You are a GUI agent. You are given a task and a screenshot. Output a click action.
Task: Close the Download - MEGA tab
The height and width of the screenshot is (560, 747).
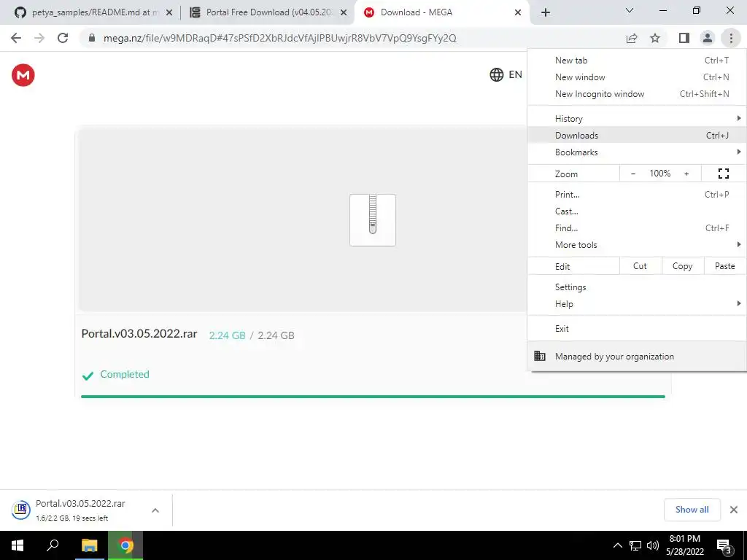point(518,13)
